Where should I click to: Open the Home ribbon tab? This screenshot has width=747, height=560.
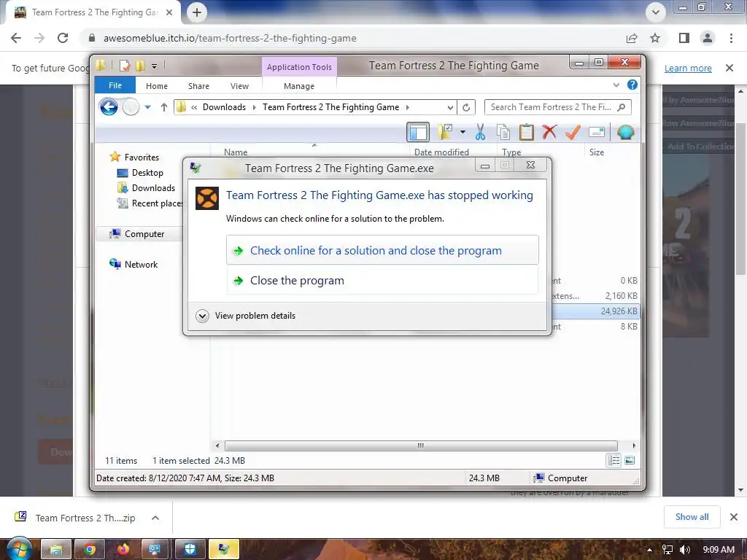[157, 86]
